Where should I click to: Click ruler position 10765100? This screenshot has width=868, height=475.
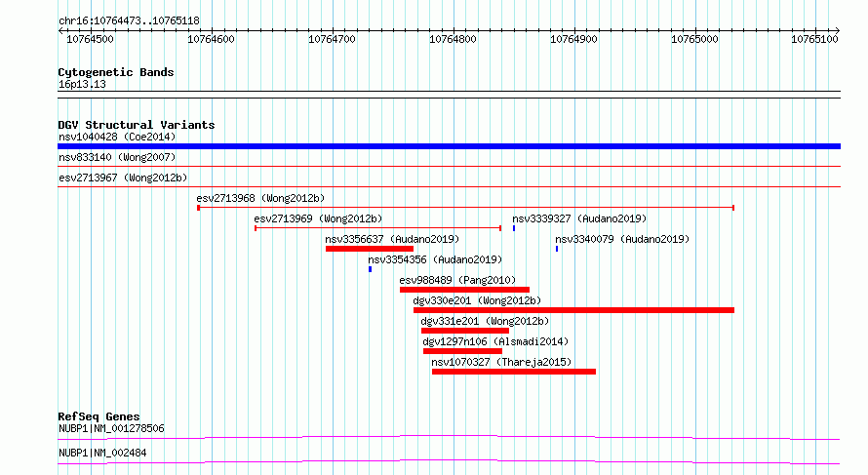point(815,39)
